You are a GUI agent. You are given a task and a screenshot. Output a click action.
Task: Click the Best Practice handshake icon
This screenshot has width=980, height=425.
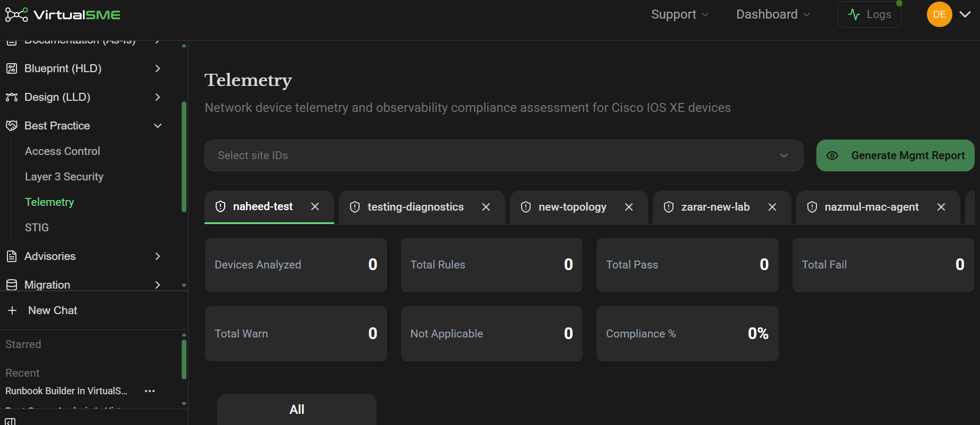point(11,126)
